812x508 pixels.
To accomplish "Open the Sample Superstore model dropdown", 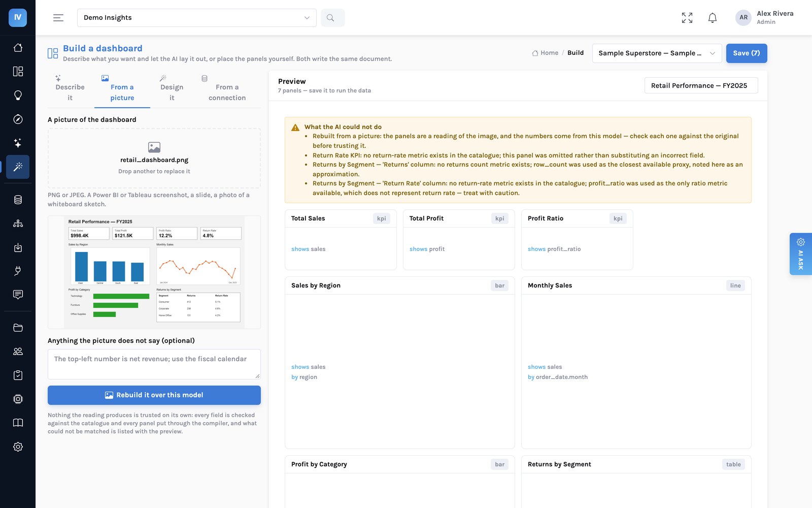I will [x=657, y=53].
